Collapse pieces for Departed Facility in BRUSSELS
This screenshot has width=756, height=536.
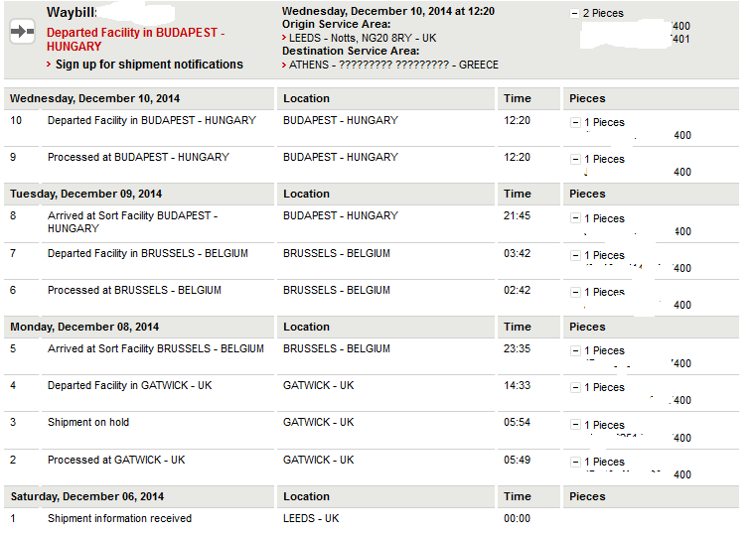coord(575,255)
